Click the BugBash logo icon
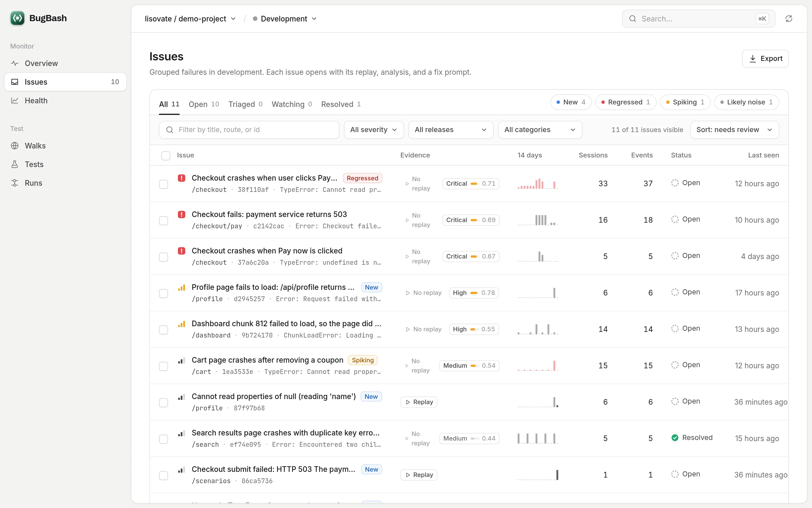812x508 pixels. (17, 18)
